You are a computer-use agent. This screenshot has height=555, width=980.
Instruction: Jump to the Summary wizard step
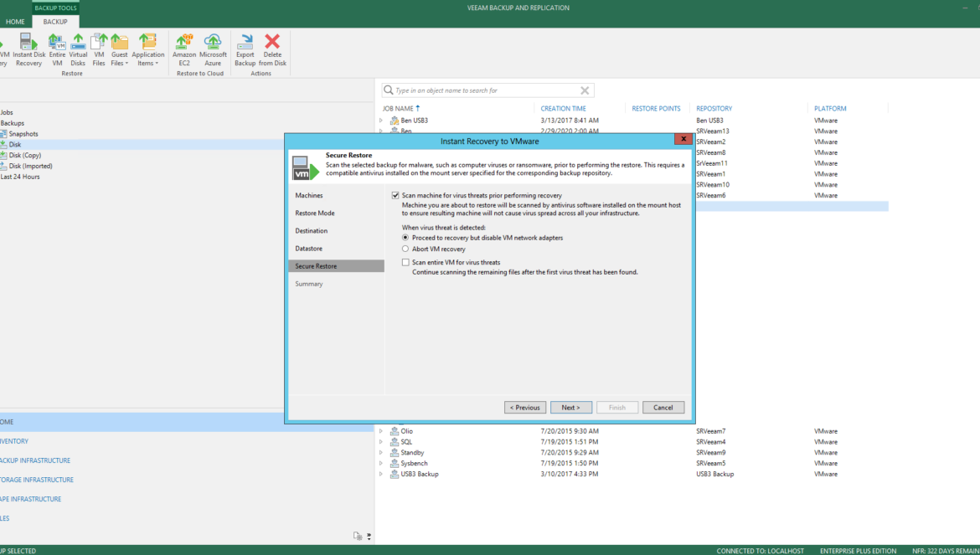(x=309, y=284)
